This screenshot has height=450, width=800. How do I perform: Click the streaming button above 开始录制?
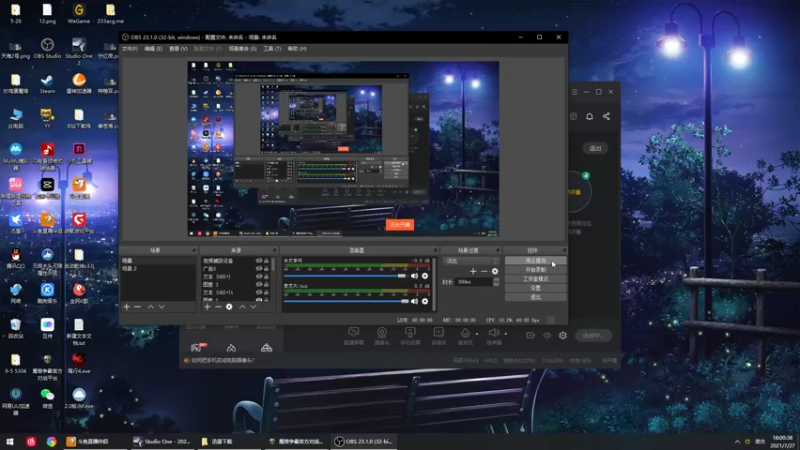click(x=535, y=261)
